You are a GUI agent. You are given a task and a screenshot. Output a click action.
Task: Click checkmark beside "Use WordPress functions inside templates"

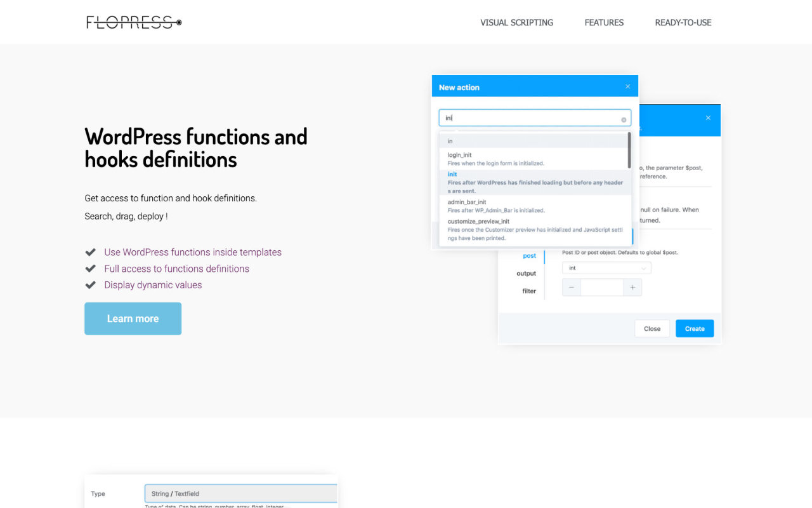[x=90, y=251]
